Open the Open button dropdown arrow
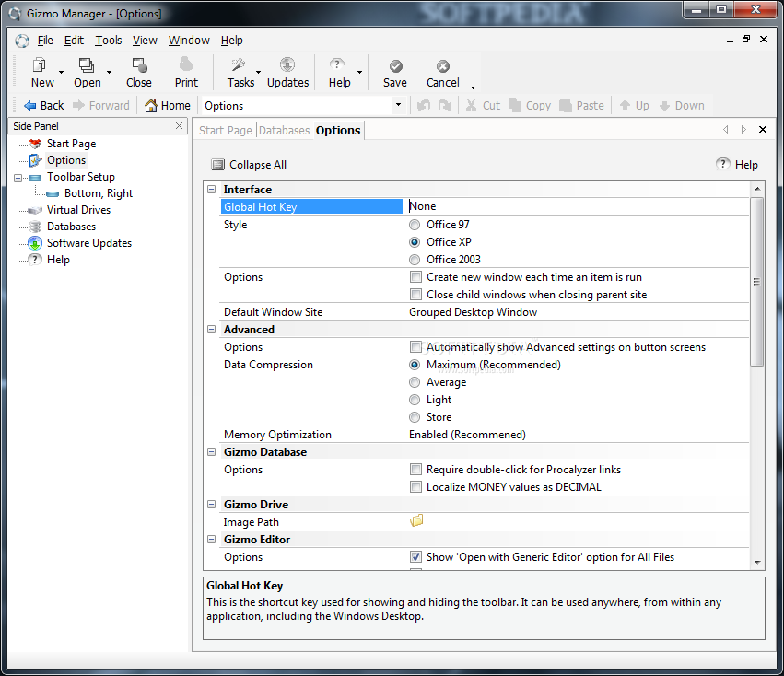Viewport: 784px width, 676px height. tap(109, 72)
